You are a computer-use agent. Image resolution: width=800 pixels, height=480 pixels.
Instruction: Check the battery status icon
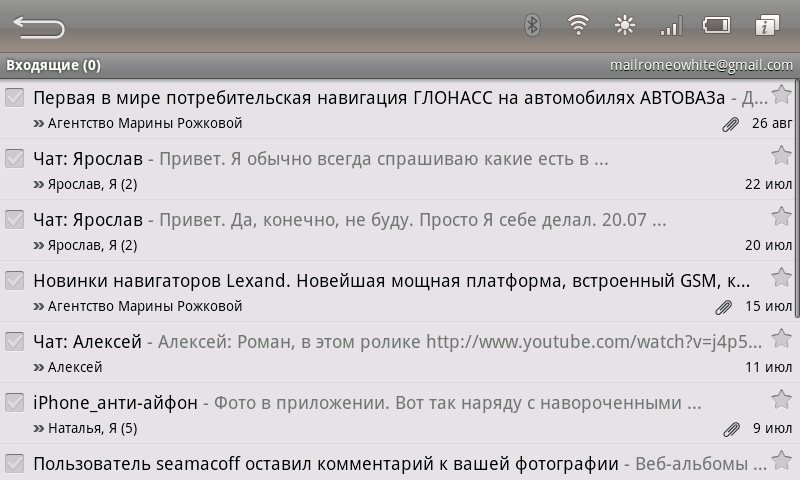click(717, 25)
